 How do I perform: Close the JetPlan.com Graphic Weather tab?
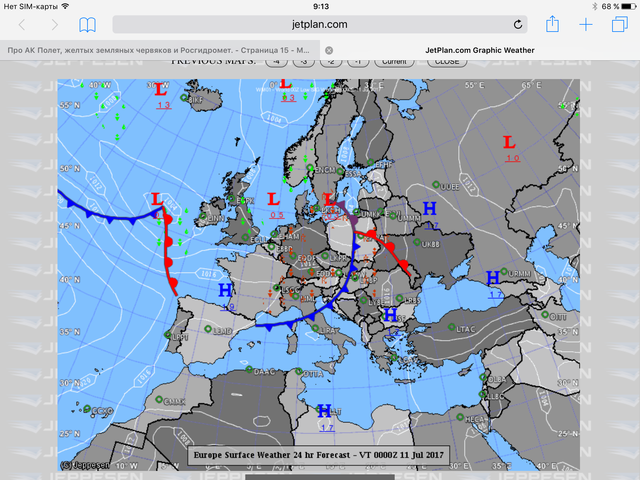(x=331, y=48)
